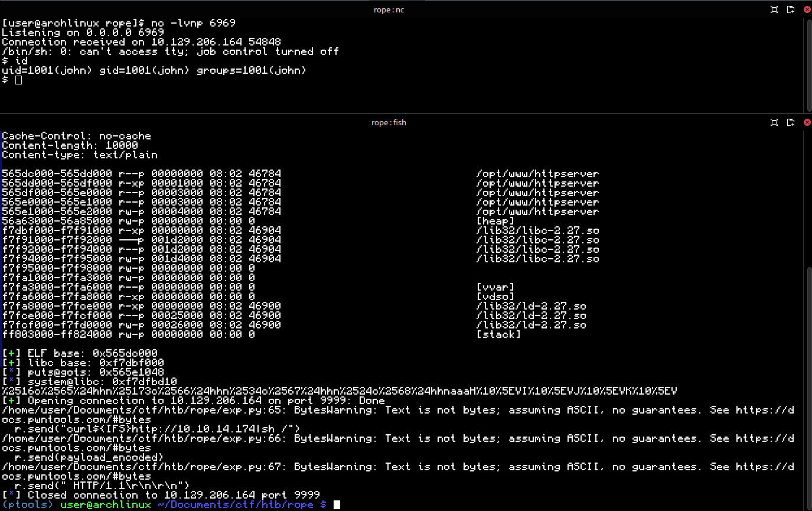
Task: Click the '[vvar]' label
Action: tap(495, 287)
